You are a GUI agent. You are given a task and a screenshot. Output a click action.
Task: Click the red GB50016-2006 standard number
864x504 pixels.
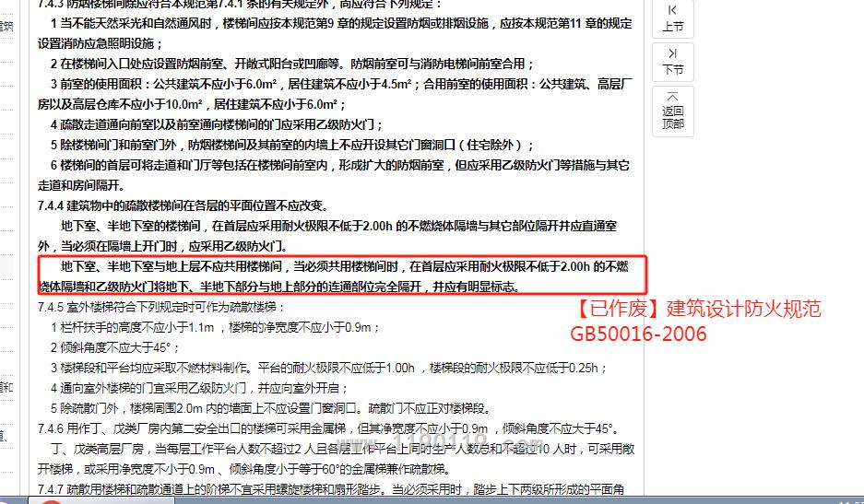(637, 334)
